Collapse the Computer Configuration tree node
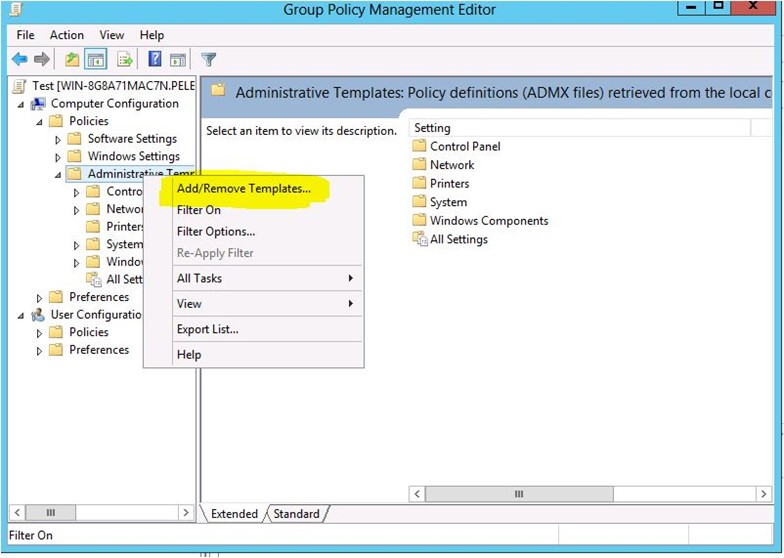Viewport: 784px width, 558px height. (22, 104)
